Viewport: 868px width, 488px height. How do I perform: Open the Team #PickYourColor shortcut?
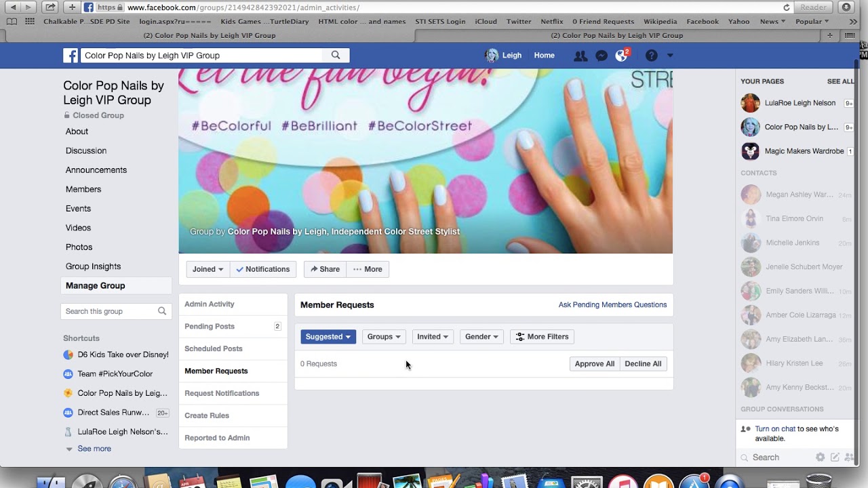click(x=108, y=373)
